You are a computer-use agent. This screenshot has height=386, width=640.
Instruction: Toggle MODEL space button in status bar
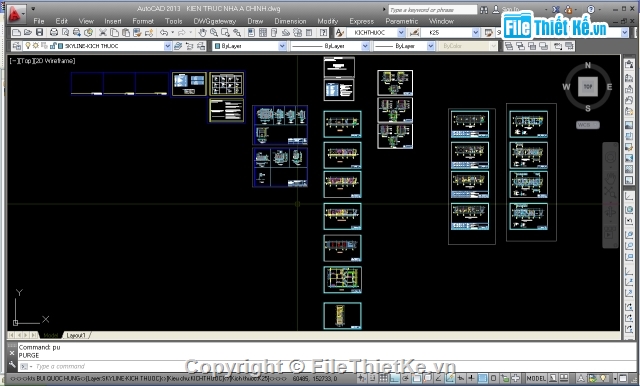pyautogui.click(x=536, y=378)
